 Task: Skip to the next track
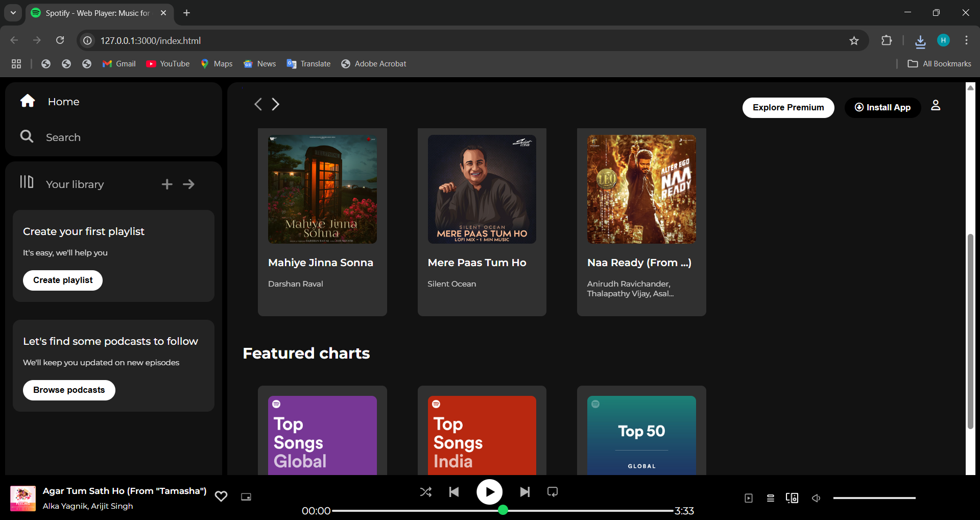(524, 492)
